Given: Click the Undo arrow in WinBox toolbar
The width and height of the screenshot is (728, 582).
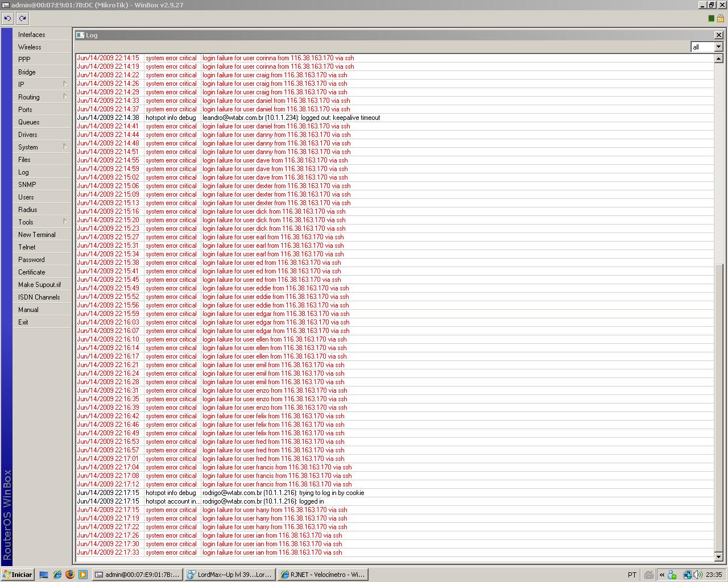Looking at the screenshot, I should (x=7, y=18).
